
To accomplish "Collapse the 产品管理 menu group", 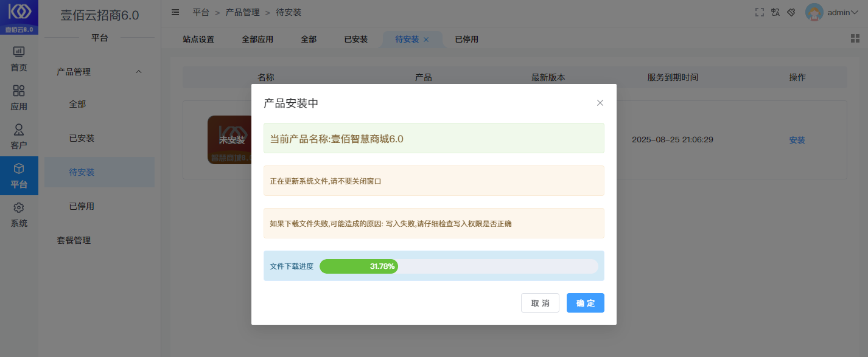I will tap(99, 72).
